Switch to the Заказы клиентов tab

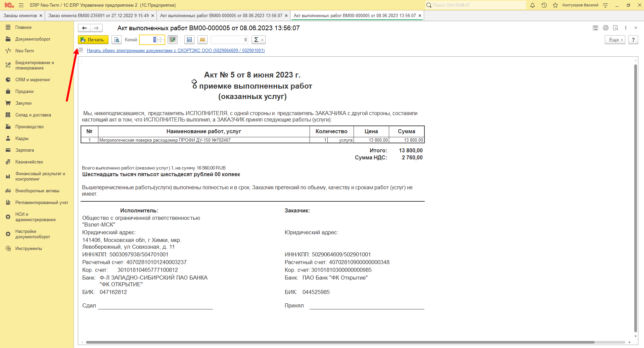click(20, 15)
